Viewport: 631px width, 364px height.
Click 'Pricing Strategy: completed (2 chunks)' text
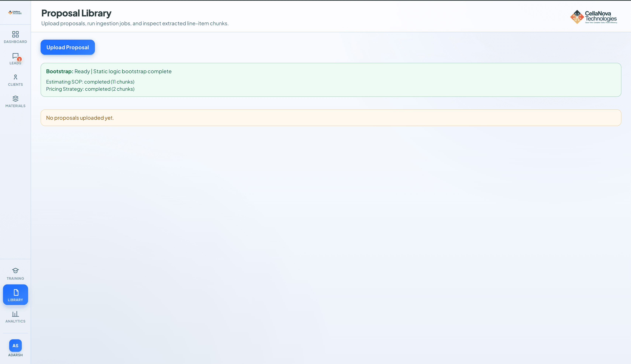click(x=90, y=89)
